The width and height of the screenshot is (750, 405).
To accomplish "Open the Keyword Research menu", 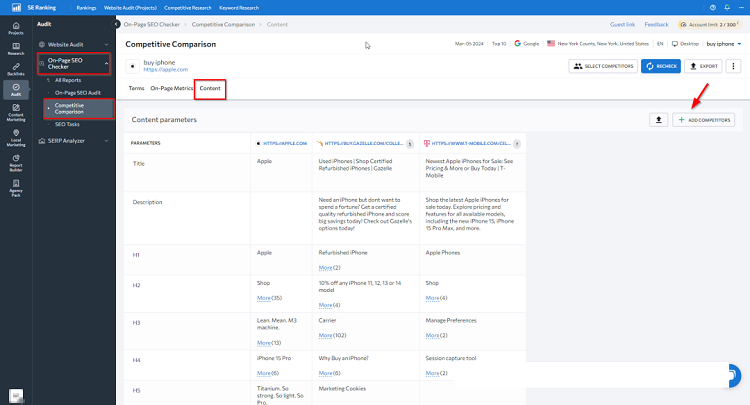I will coord(239,8).
